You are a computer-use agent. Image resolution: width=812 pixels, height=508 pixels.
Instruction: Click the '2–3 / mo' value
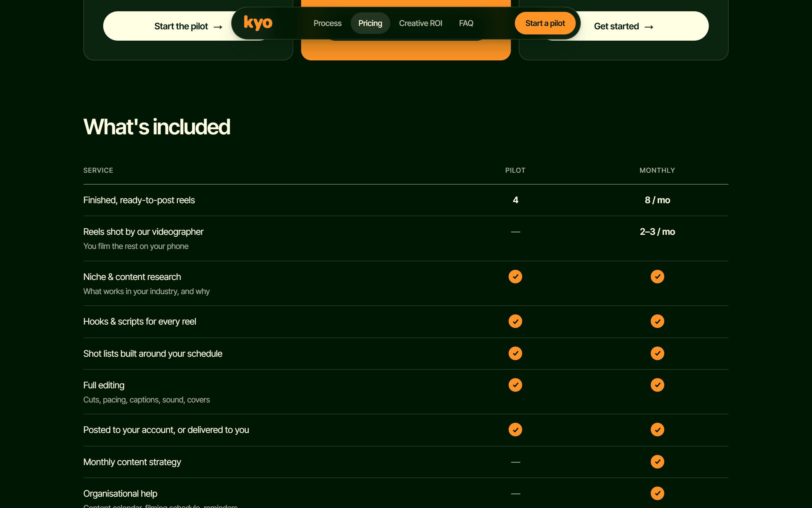657,232
